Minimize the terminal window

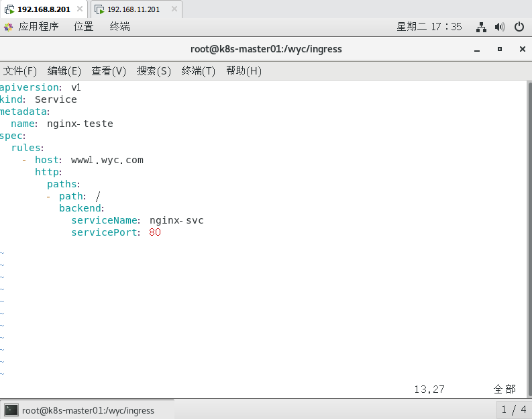pos(477,50)
